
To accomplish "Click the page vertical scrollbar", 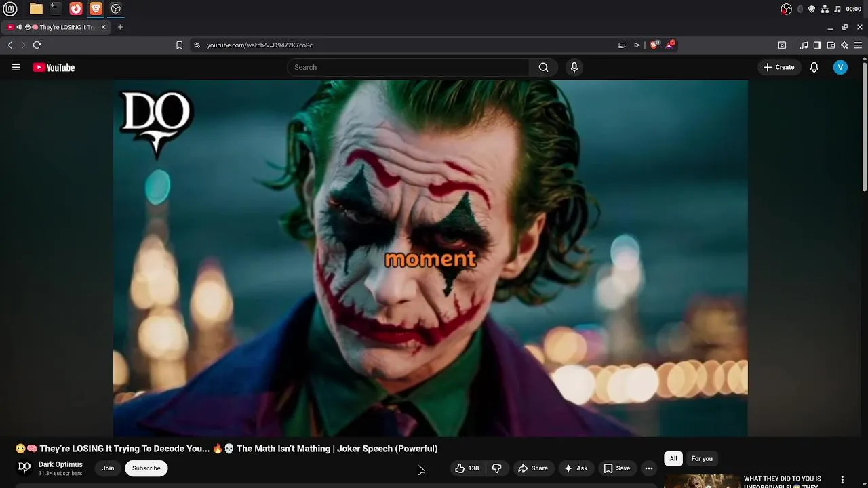I will [x=864, y=127].
